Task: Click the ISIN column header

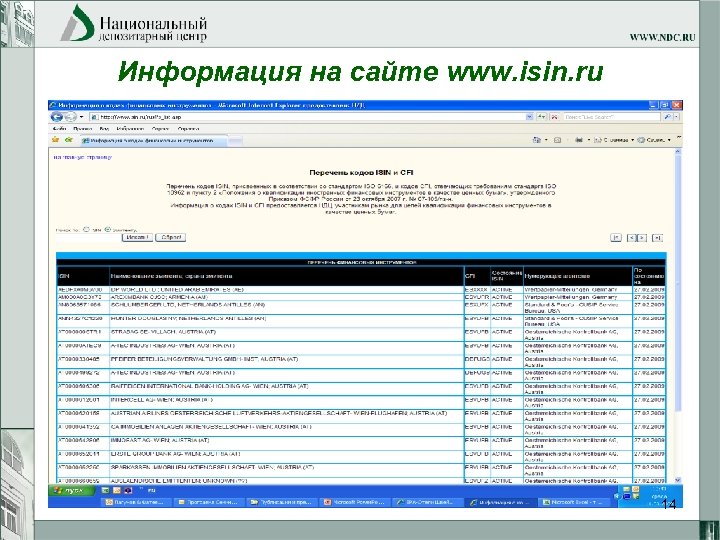Action: (83, 276)
